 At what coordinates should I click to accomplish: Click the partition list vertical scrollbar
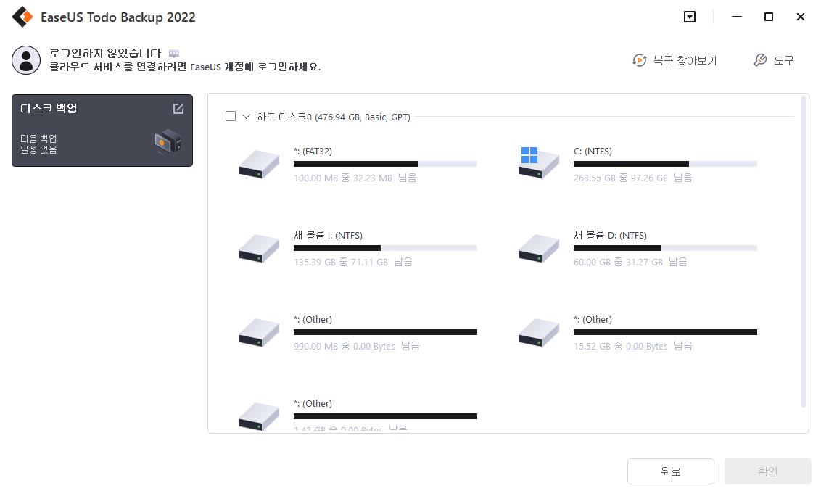click(x=804, y=251)
